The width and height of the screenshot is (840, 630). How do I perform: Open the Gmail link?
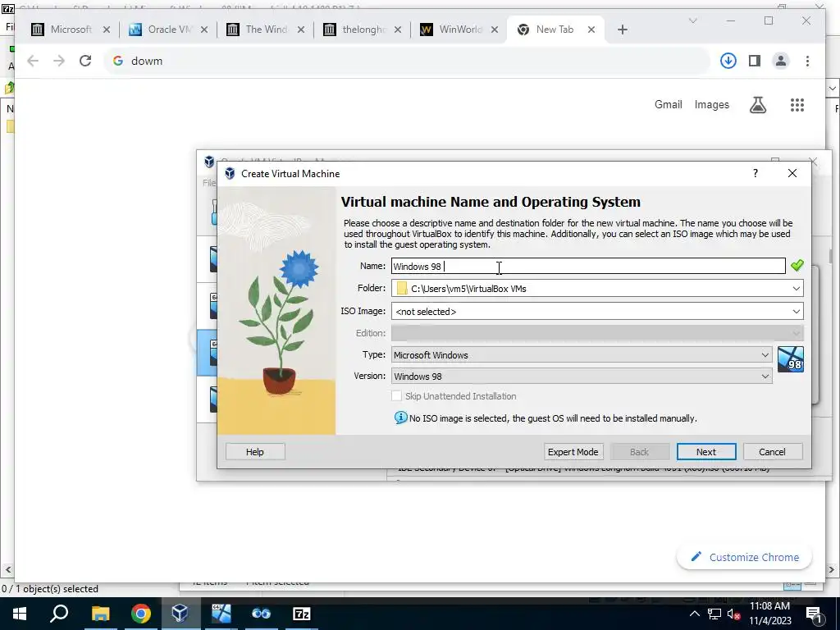(668, 104)
